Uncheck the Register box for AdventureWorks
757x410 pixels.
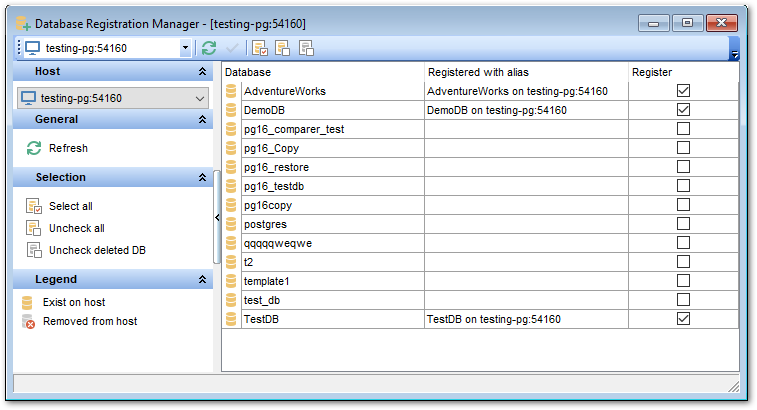(x=683, y=91)
